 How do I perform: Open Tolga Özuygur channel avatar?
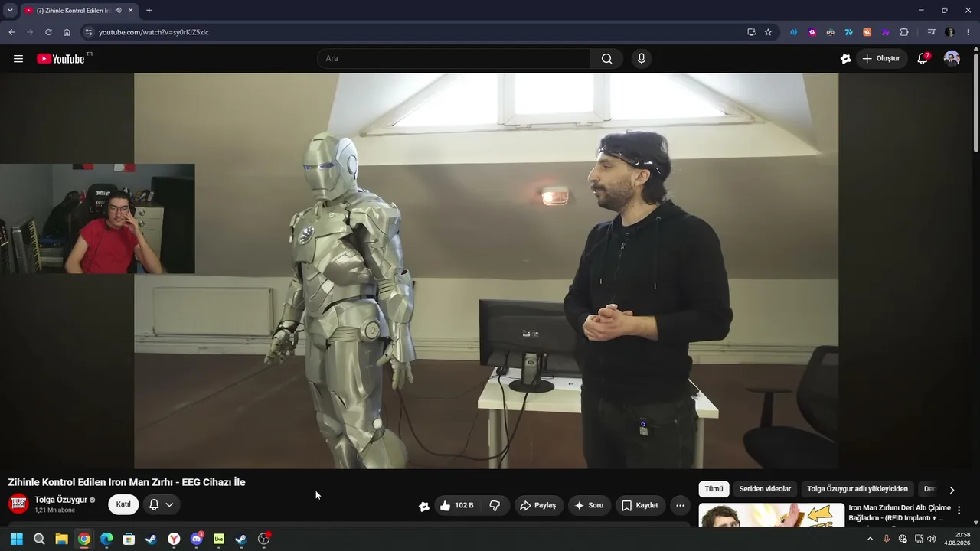(18, 504)
